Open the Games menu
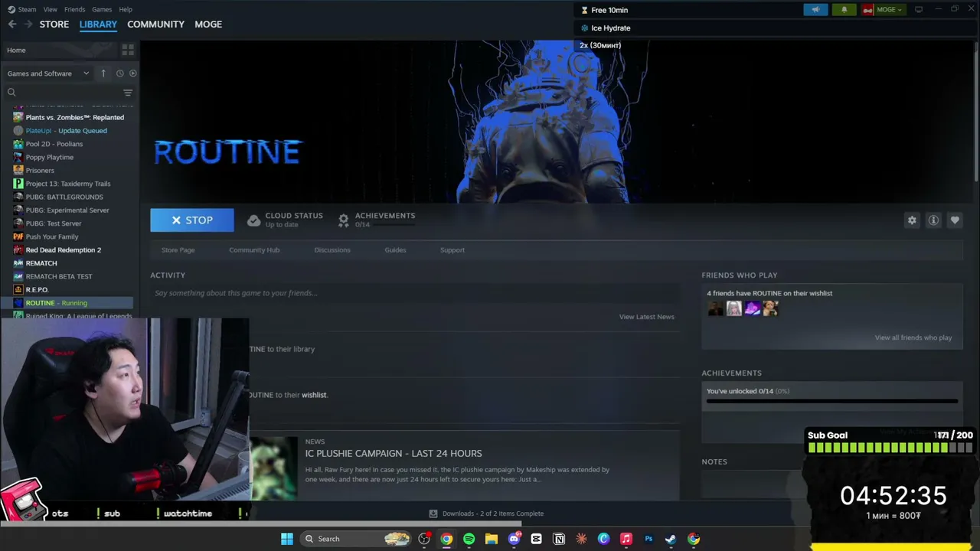Image resolution: width=980 pixels, height=551 pixels. point(102,9)
